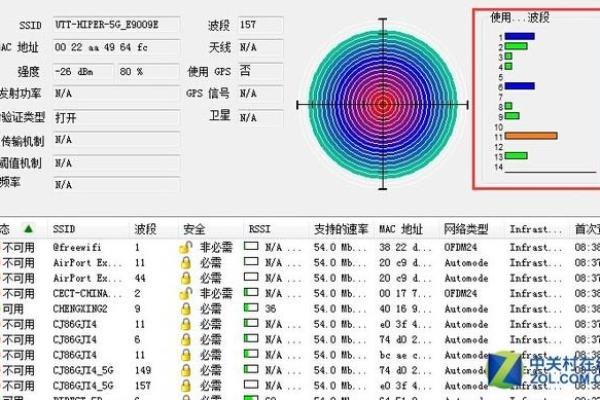This screenshot has width=600, height=400.
Task: Click the blue channel 1 usage bar
Action: 520,36
